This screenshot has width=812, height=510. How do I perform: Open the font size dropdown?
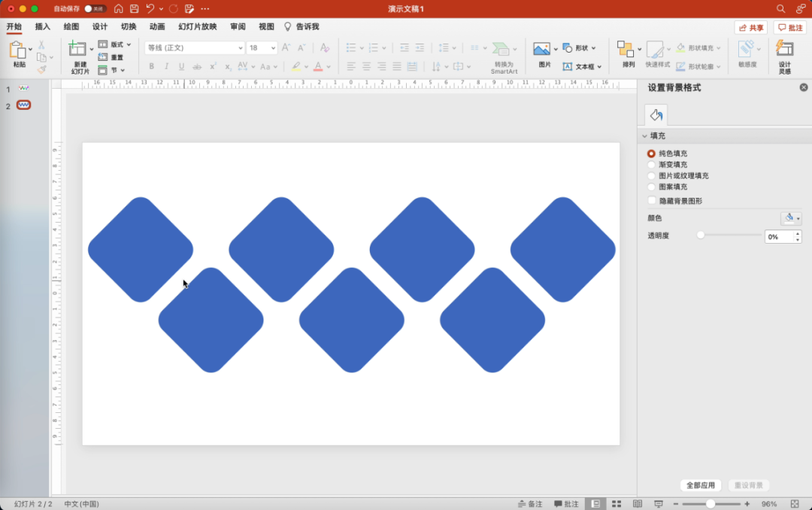(272, 47)
